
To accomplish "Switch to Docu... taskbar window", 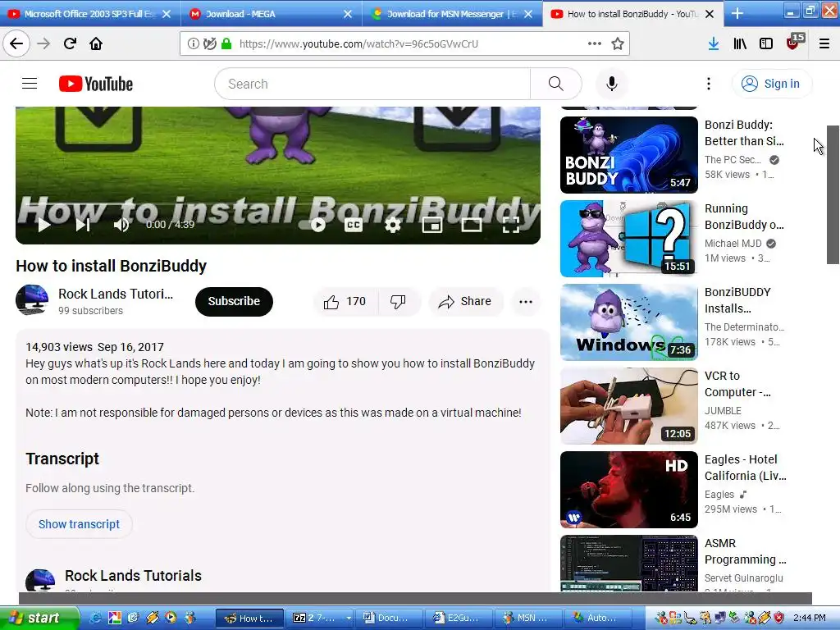I will 390,618.
